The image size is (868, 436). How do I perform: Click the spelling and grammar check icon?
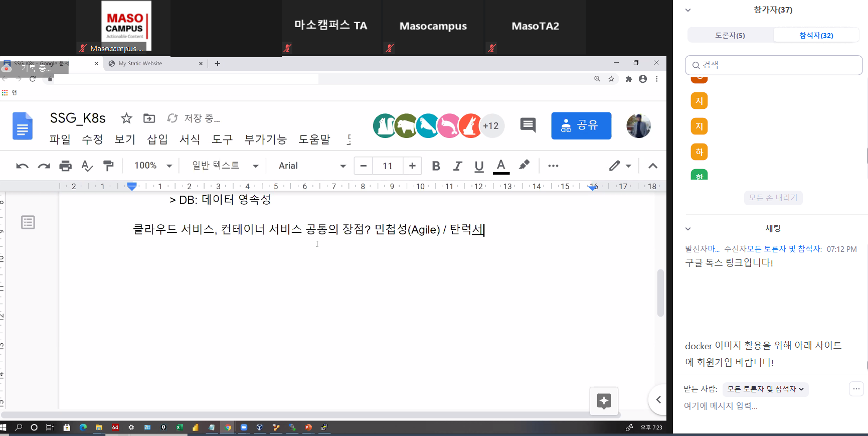87,166
